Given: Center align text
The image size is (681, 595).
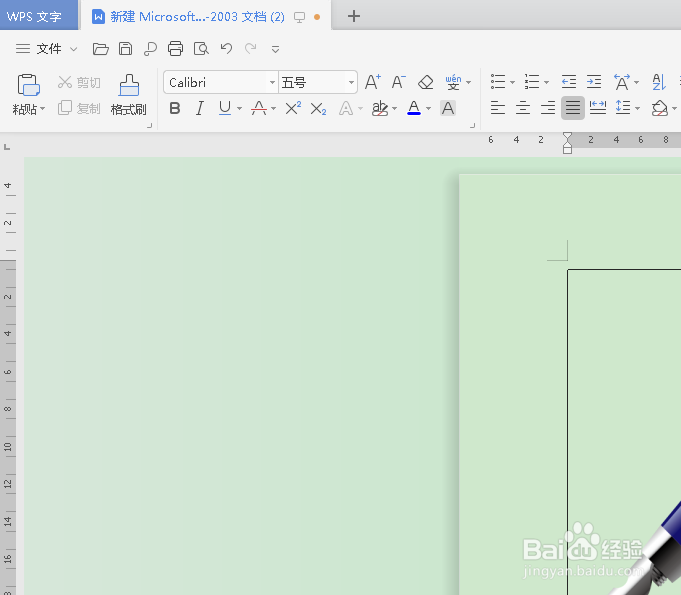Looking at the screenshot, I should click(523, 108).
